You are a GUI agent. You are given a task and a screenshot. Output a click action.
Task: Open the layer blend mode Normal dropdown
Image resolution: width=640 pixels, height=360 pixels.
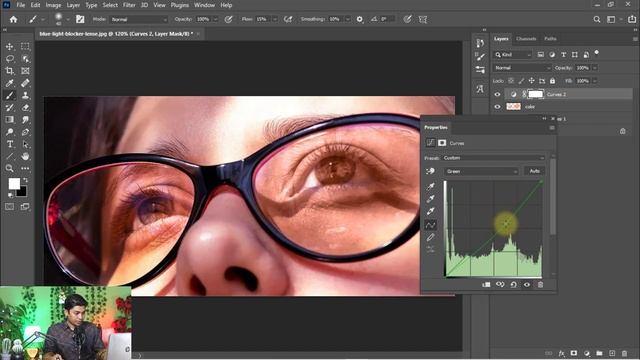pos(522,68)
